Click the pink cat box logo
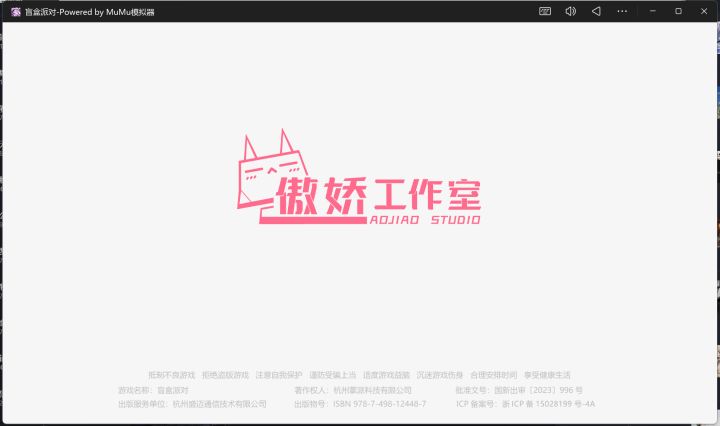720x426 pixels. point(271,170)
